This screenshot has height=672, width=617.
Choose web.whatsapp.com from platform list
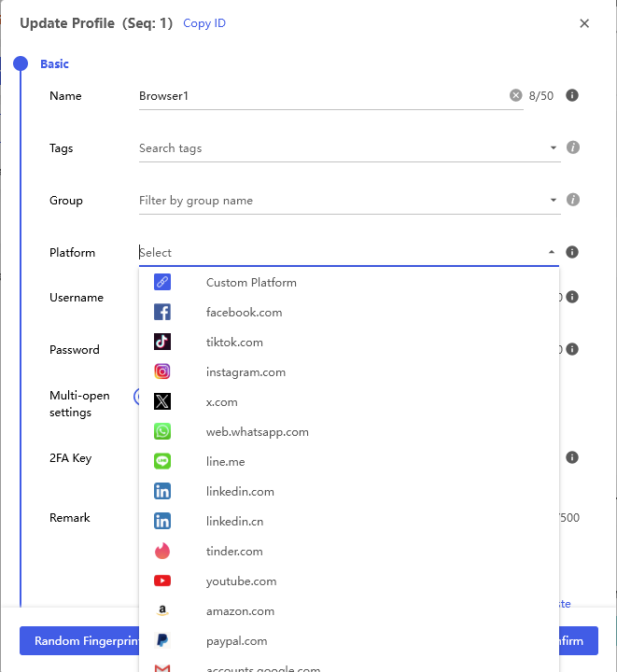[x=349, y=431]
